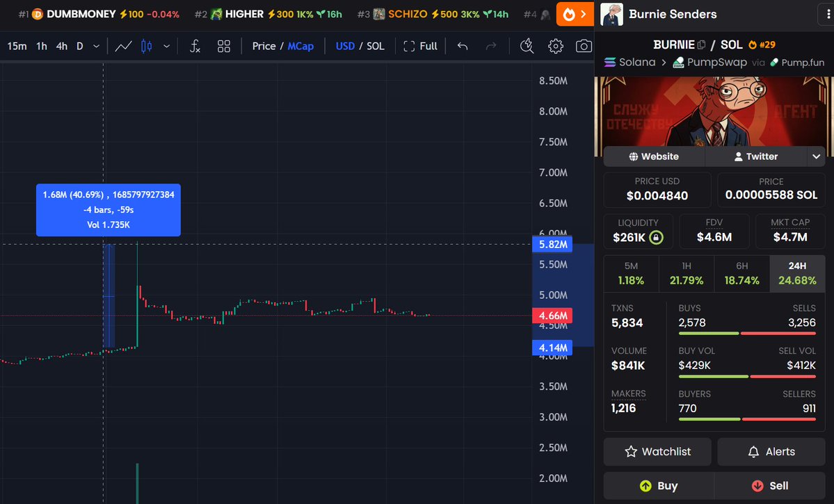The height and width of the screenshot is (504, 834).
Task: Toggle chart to Price mode
Action: pos(264,47)
